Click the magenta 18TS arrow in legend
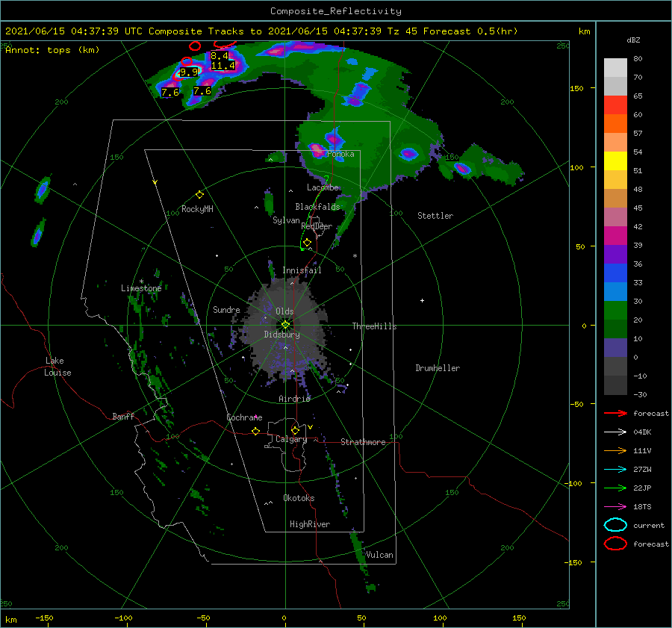This screenshot has height=628, width=672. [615, 507]
